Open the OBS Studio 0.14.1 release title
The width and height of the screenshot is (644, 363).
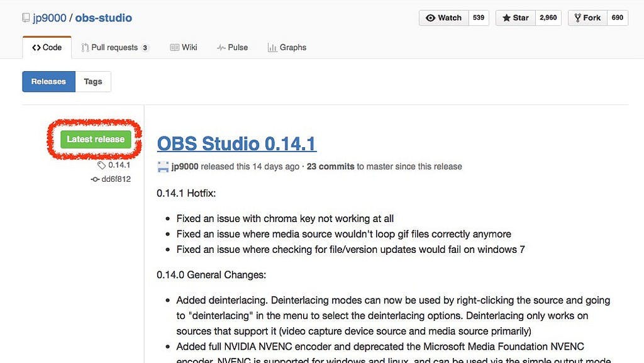click(236, 143)
